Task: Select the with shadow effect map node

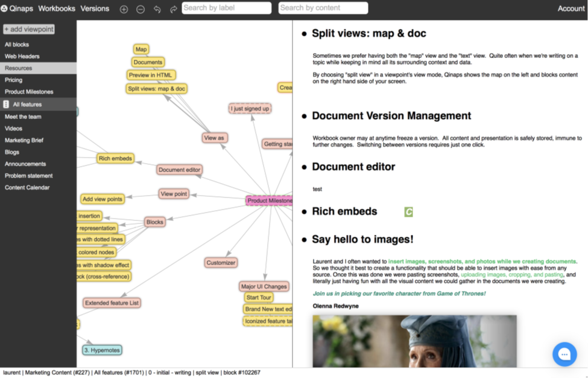Action: point(104,265)
